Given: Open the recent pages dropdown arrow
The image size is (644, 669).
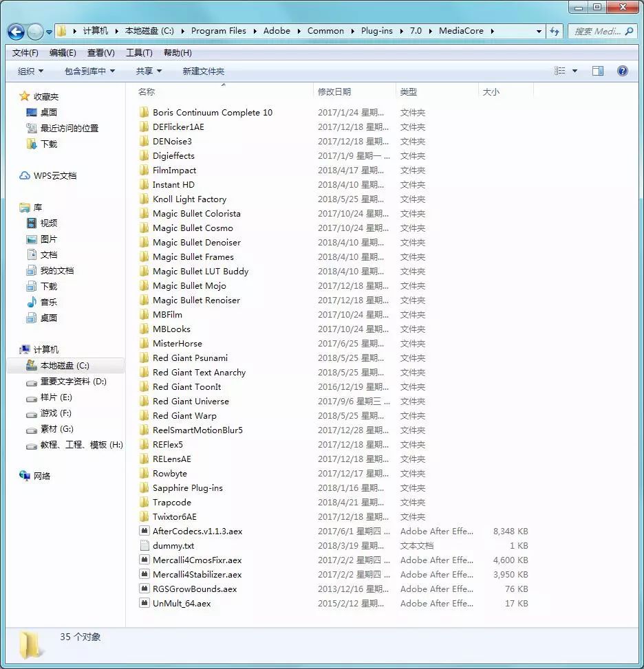Looking at the screenshot, I should click(49, 32).
